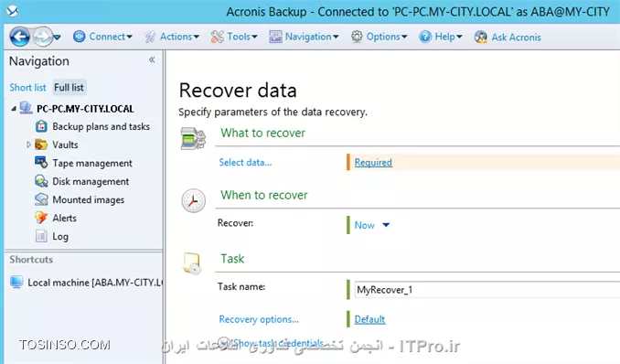Click the Backup plans and tasks icon
620x364 pixels.
coord(41,126)
